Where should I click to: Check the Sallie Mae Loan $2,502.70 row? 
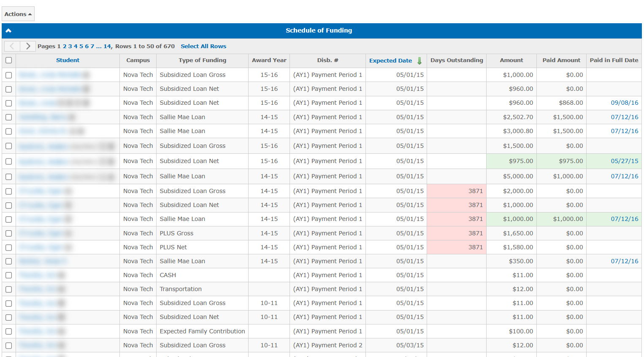tap(8, 117)
